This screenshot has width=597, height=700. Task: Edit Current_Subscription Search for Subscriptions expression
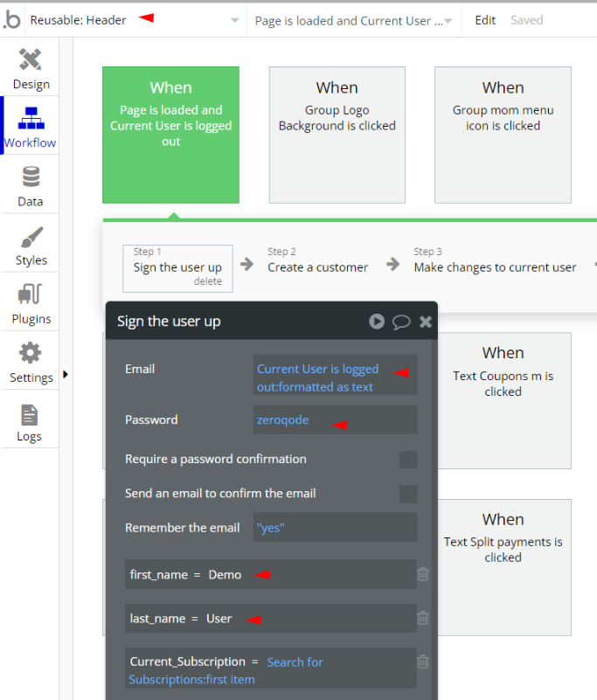pyautogui.click(x=271, y=669)
